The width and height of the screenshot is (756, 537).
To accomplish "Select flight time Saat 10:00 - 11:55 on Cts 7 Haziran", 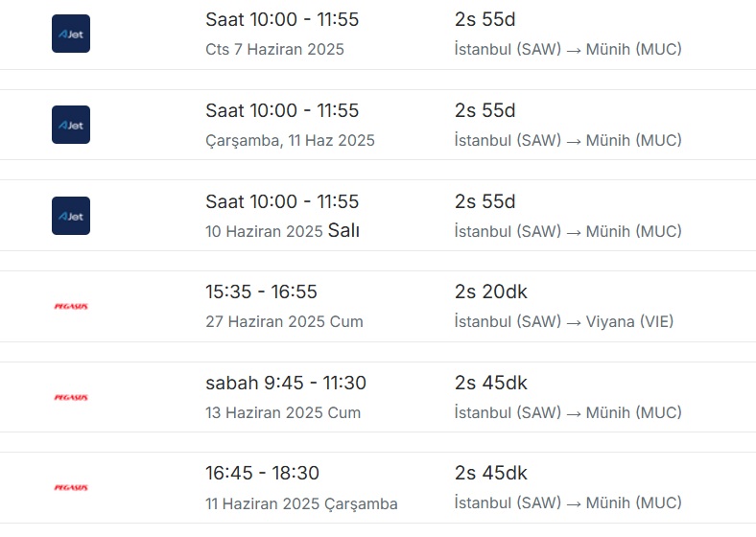I will [x=282, y=20].
